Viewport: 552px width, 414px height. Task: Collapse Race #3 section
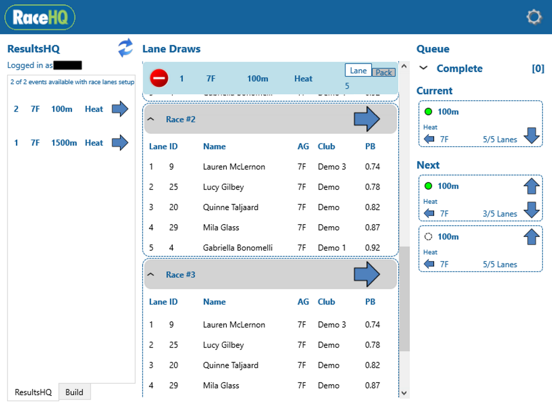pyautogui.click(x=151, y=275)
